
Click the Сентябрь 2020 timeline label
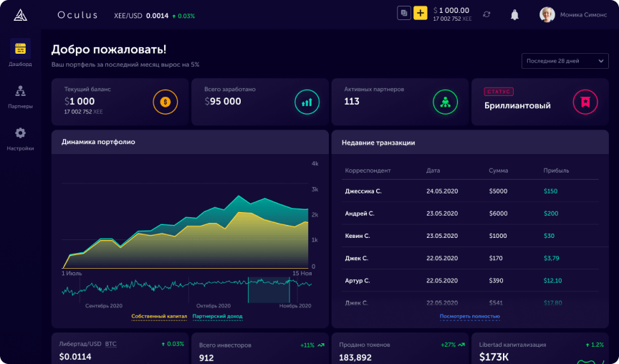(x=104, y=306)
